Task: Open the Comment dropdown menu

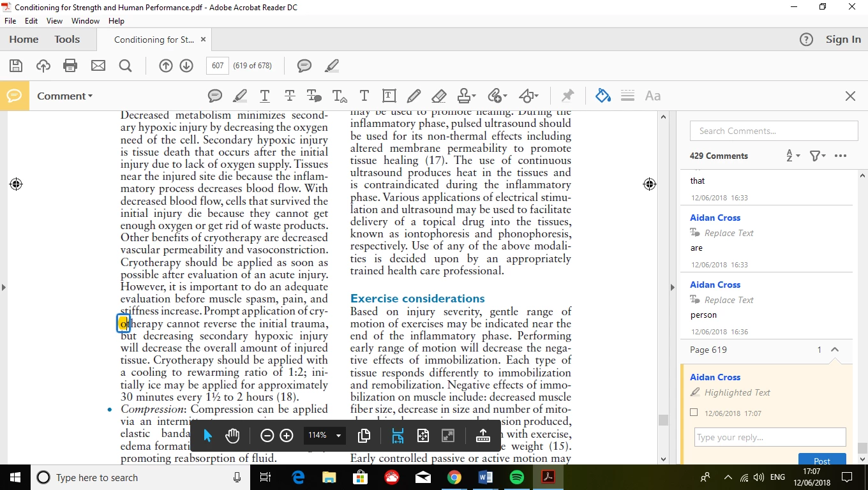Action: pos(64,96)
